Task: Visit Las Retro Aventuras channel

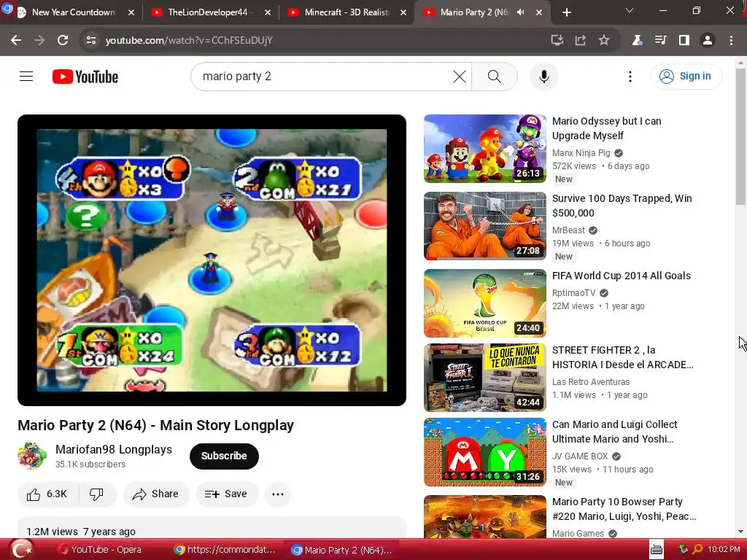Action: click(591, 382)
